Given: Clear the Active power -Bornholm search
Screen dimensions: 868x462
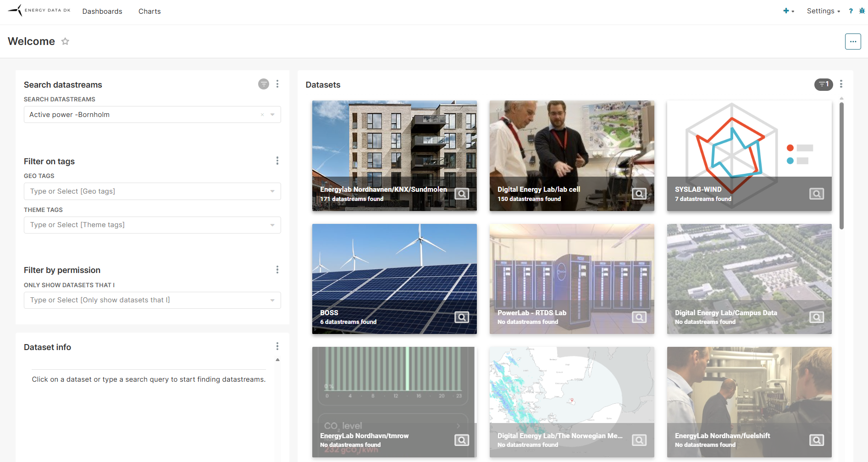Looking at the screenshot, I should coord(262,115).
